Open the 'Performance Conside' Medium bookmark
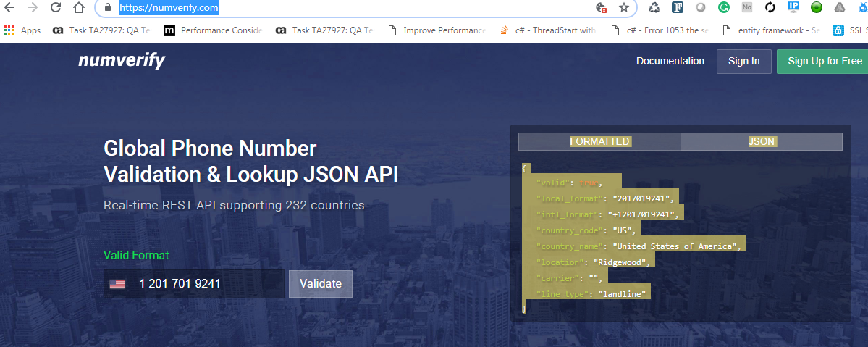The image size is (868, 347). click(213, 30)
